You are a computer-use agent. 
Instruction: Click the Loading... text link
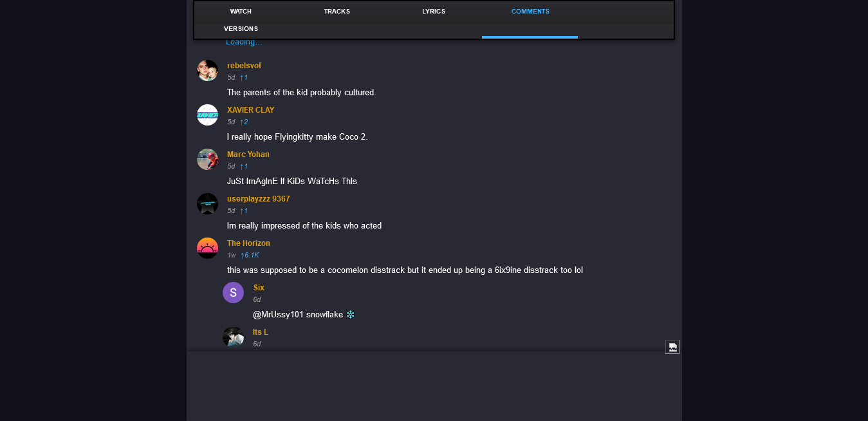pyautogui.click(x=244, y=42)
